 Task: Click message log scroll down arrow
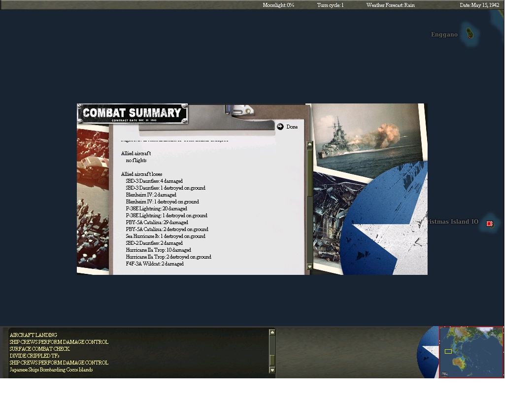pyautogui.click(x=272, y=370)
